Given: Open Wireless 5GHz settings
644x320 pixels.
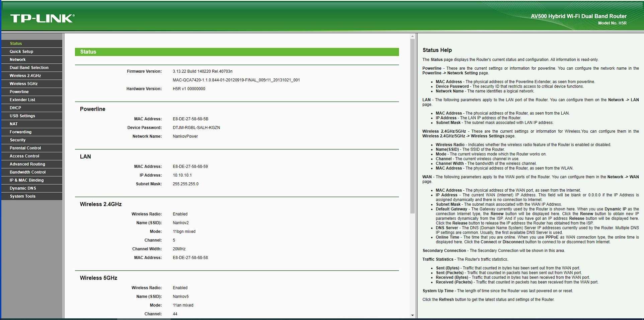Looking at the screenshot, I should click(32, 84).
